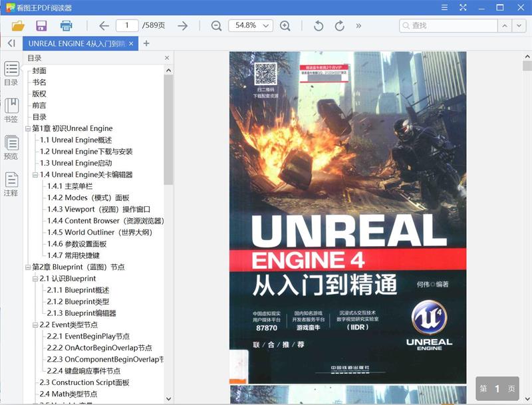Find previous search result arrow
This screenshot has width=532, height=405.
(505, 26)
